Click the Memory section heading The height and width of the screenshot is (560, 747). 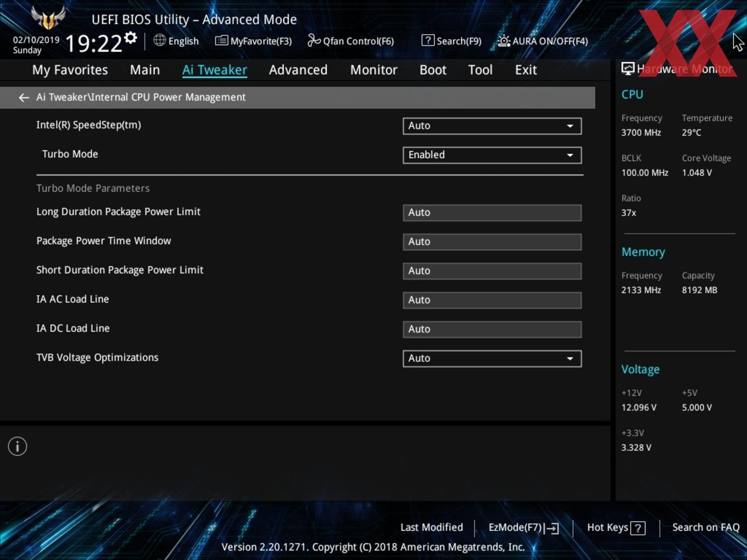tap(643, 252)
